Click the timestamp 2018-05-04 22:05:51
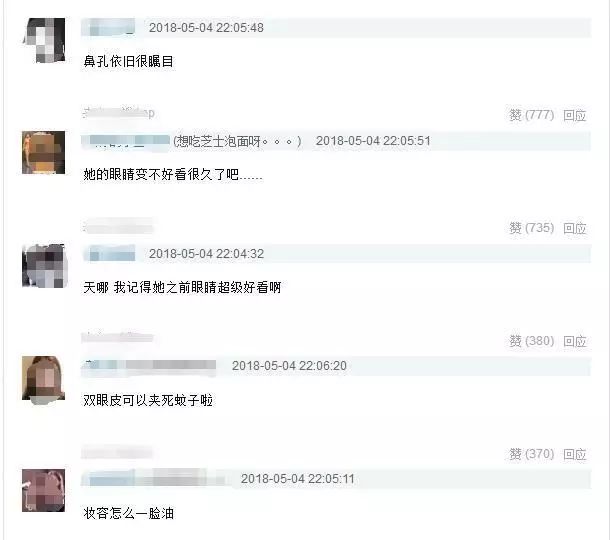The height and width of the screenshot is (540, 610). click(x=373, y=141)
